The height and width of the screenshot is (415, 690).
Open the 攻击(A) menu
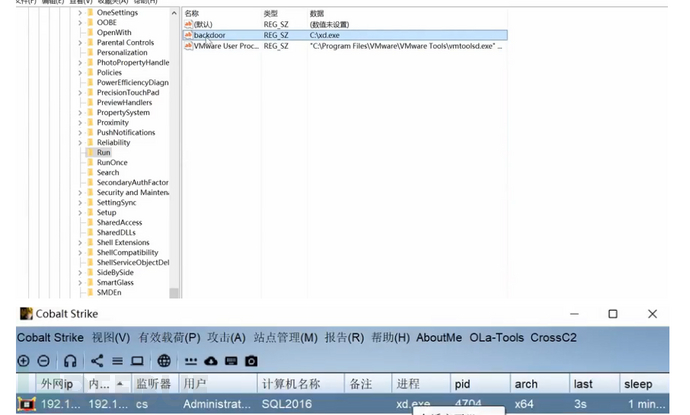[227, 338]
